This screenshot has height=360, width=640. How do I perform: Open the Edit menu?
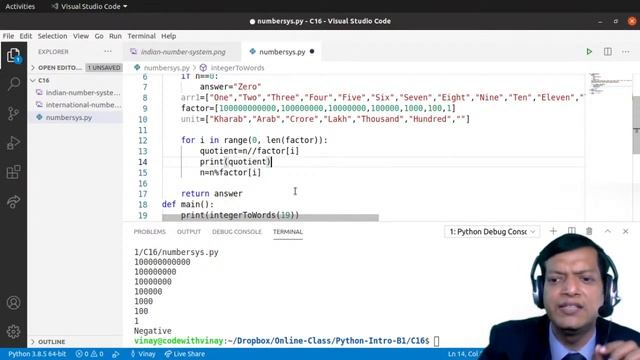[x=26, y=36]
